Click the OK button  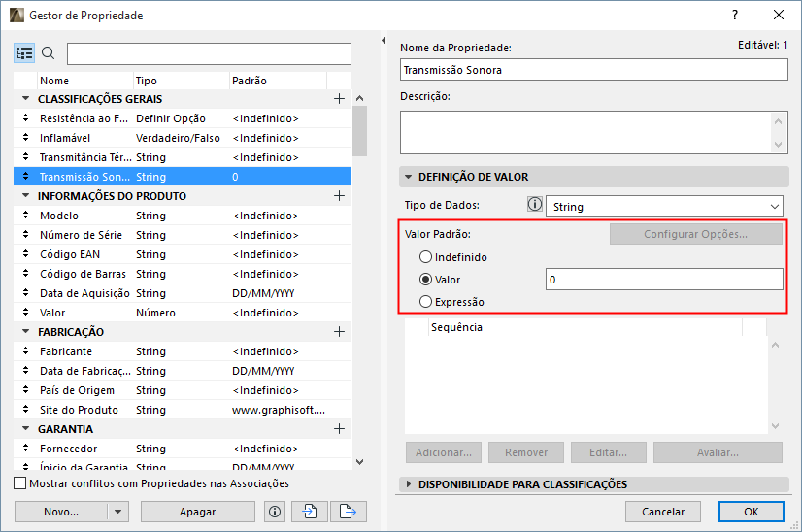click(x=751, y=512)
